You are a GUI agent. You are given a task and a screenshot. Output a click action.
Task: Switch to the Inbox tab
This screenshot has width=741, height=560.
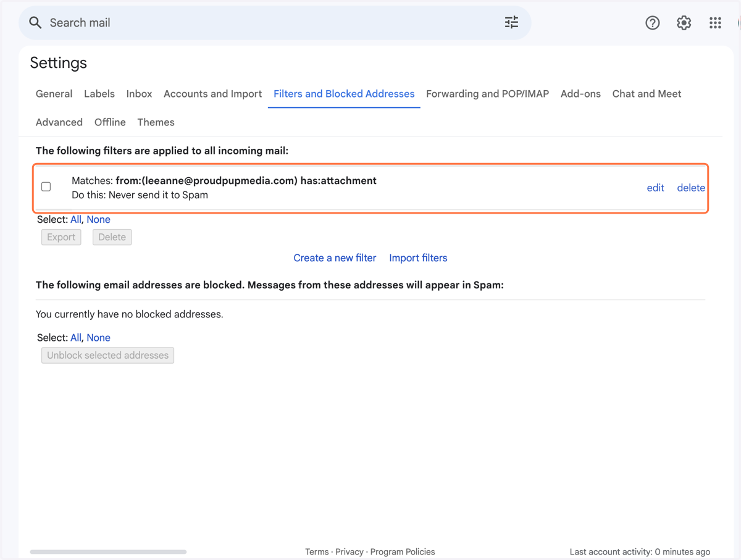coord(139,94)
